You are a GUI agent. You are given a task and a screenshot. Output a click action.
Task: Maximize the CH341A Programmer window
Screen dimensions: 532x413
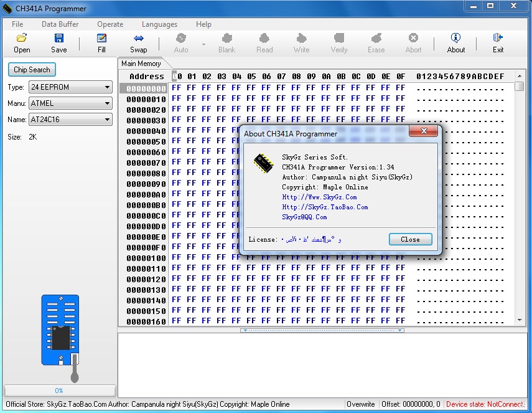(490, 6)
